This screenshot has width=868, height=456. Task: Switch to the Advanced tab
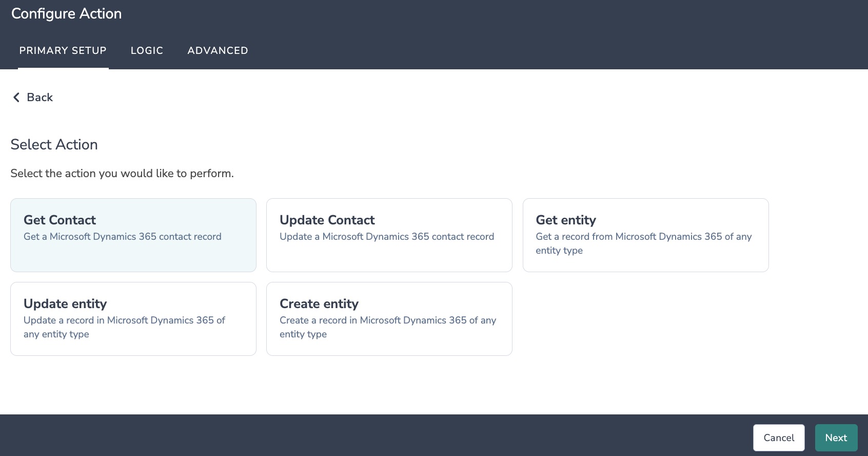[218, 50]
